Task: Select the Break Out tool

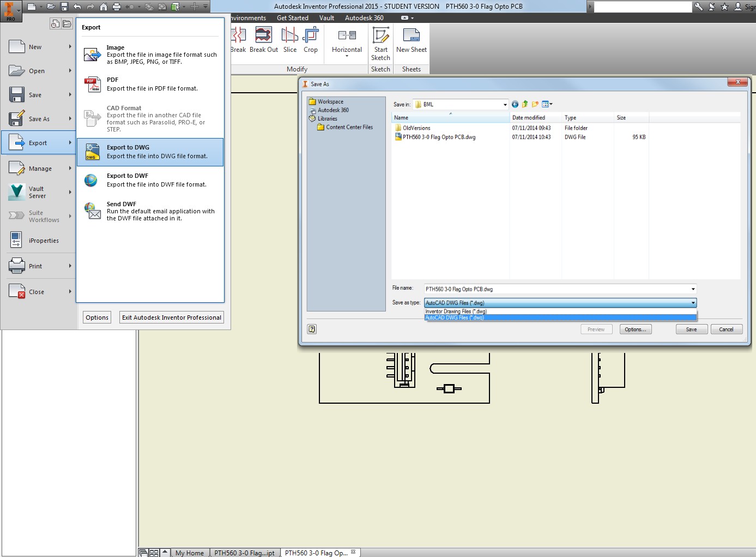Action: click(x=264, y=40)
